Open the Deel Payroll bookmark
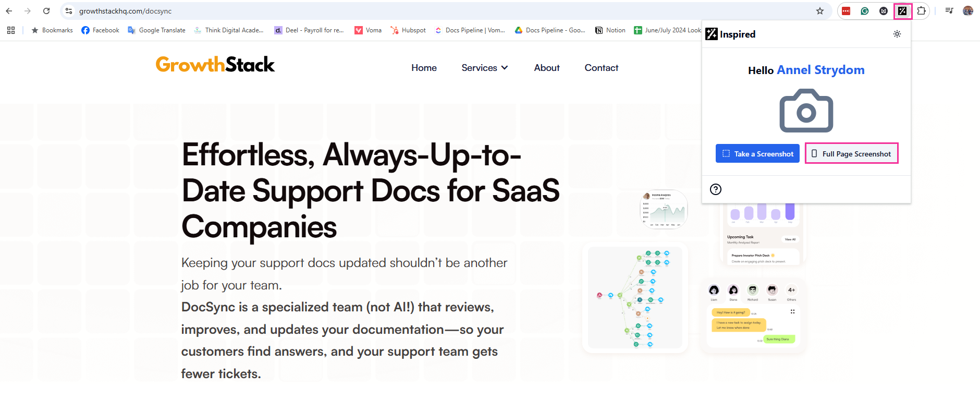980x399 pixels. (309, 30)
